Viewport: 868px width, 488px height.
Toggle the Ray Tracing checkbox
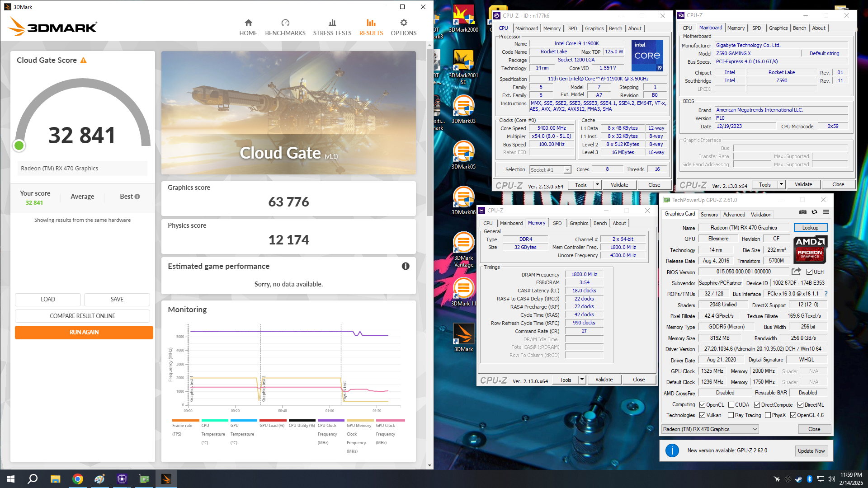pos(731,415)
